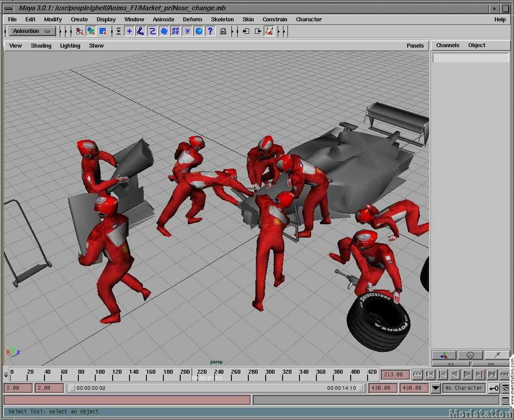The height and width of the screenshot is (420, 514).
Task: Open the Help menu
Action: coord(500,19)
